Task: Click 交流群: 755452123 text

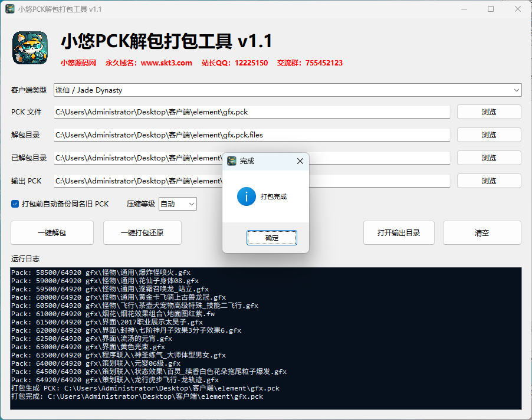Action: [x=310, y=63]
